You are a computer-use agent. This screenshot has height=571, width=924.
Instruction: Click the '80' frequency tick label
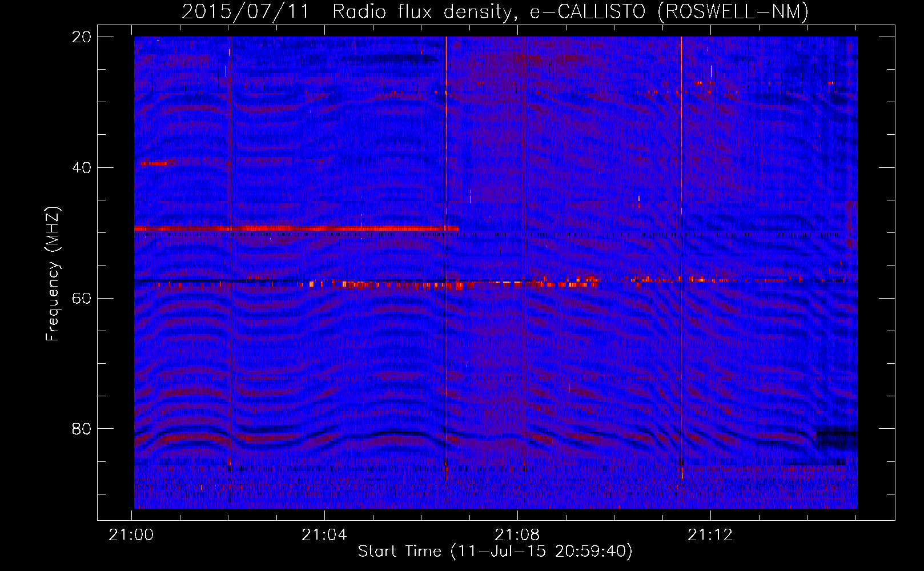click(x=81, y=429)
